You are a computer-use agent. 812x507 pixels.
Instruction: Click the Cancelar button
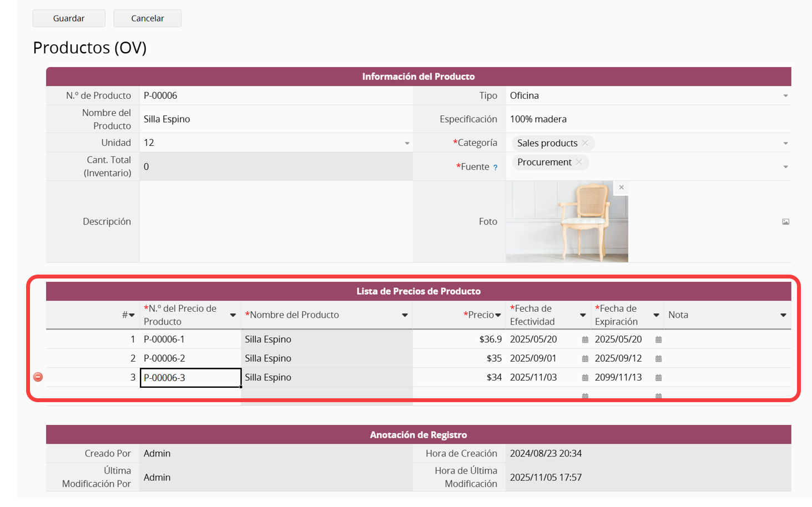(x=147, y=18)
